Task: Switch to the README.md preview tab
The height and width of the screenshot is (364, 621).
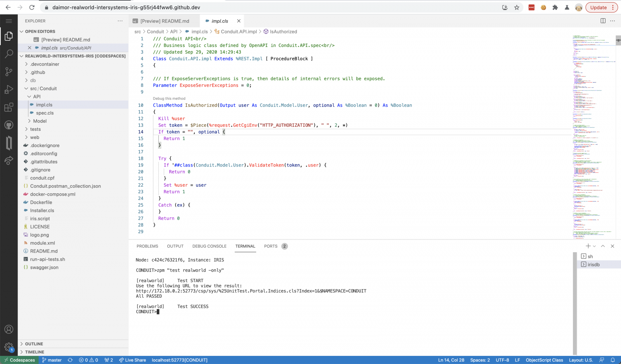Action: (164, 21)
